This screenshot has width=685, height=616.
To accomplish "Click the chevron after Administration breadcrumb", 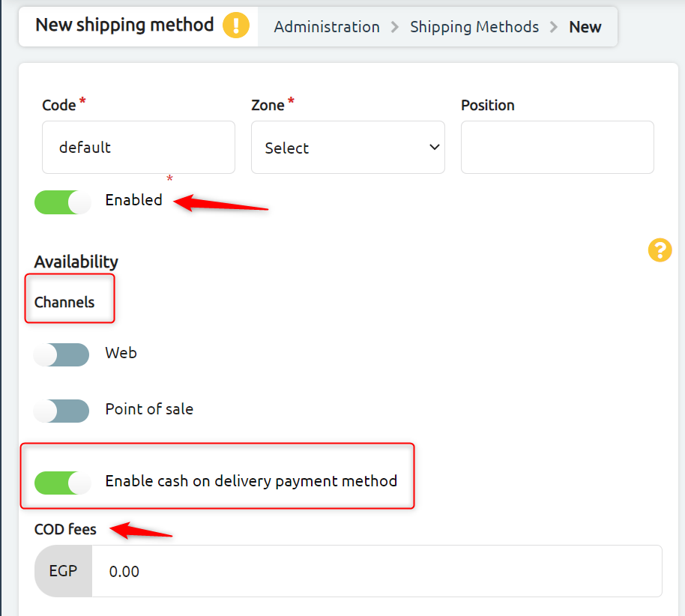I will pos(394,27).
